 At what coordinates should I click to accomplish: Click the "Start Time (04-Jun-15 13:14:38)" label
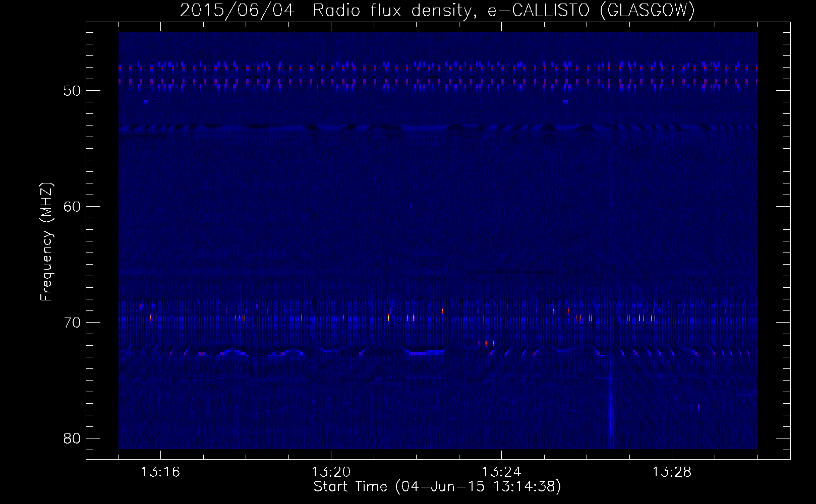point(437,487)
